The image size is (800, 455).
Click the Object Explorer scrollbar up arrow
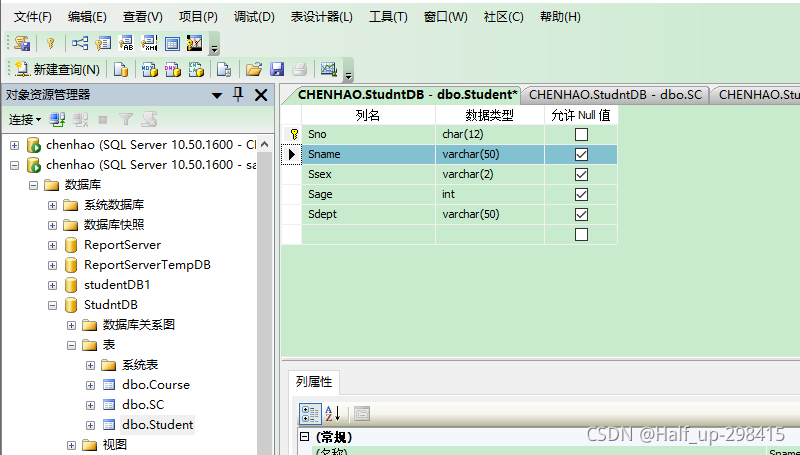pos(264,144)
